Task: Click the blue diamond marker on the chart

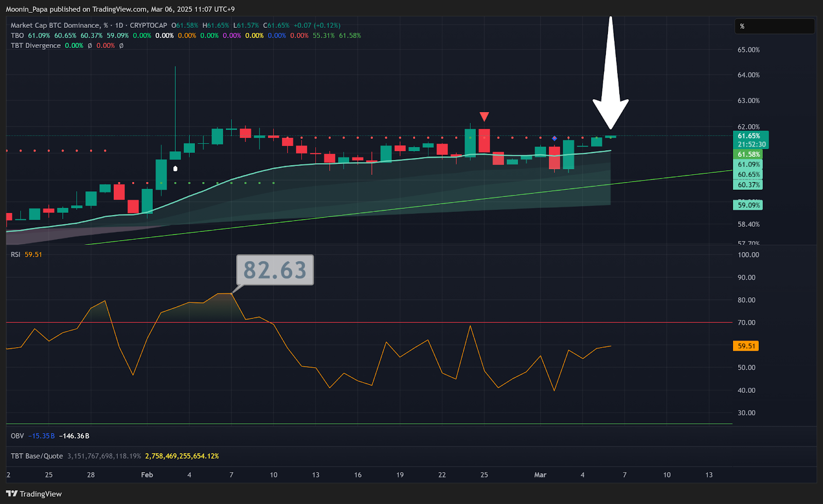Action: pos(554,138)
